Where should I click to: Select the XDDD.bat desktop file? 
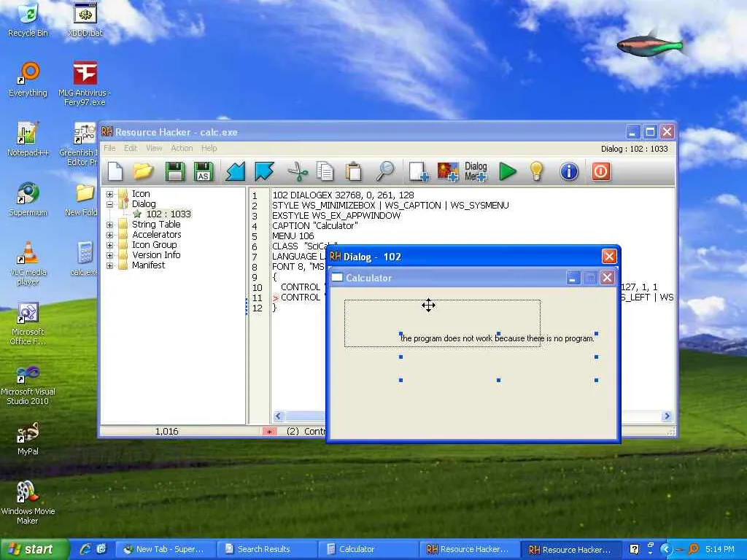click(x=85, y=19)
